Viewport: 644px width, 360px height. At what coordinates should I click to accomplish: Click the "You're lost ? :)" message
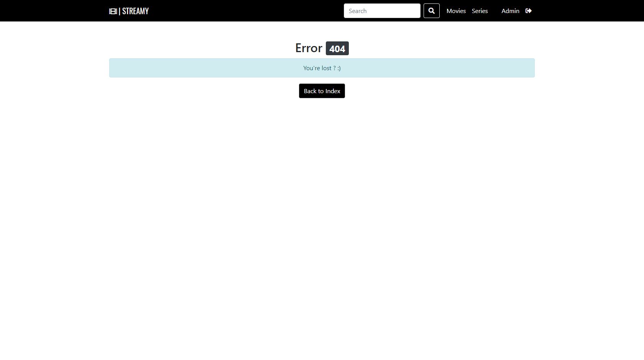click(x=322, y=68)
